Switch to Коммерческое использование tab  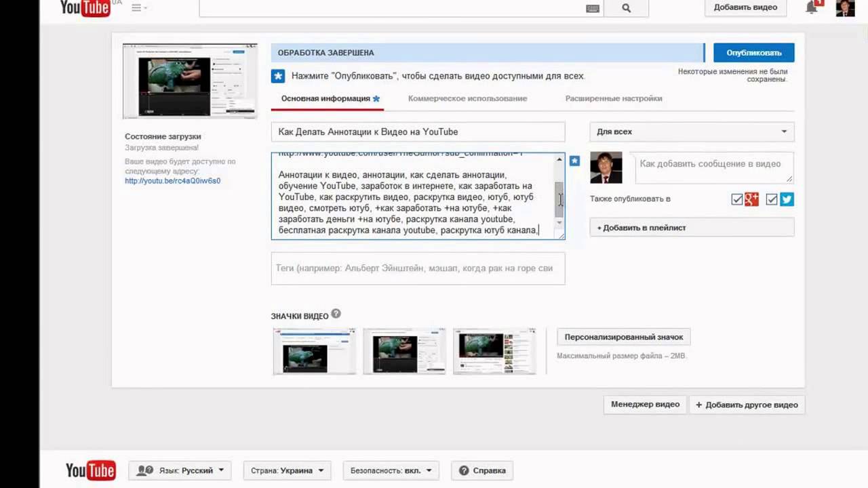467,98
